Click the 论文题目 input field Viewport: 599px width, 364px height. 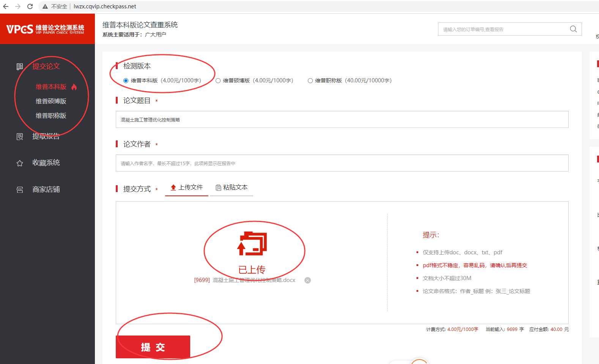click(342, 120)
